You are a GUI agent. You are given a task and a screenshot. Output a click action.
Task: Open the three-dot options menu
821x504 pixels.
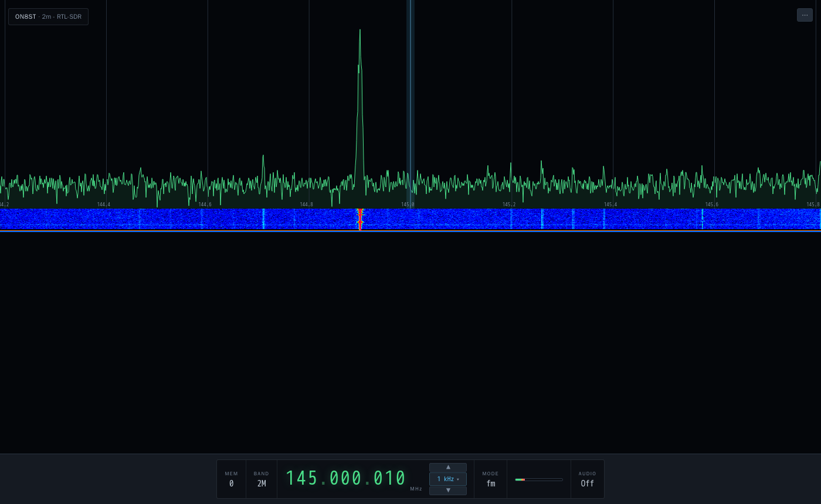(805, 15)
